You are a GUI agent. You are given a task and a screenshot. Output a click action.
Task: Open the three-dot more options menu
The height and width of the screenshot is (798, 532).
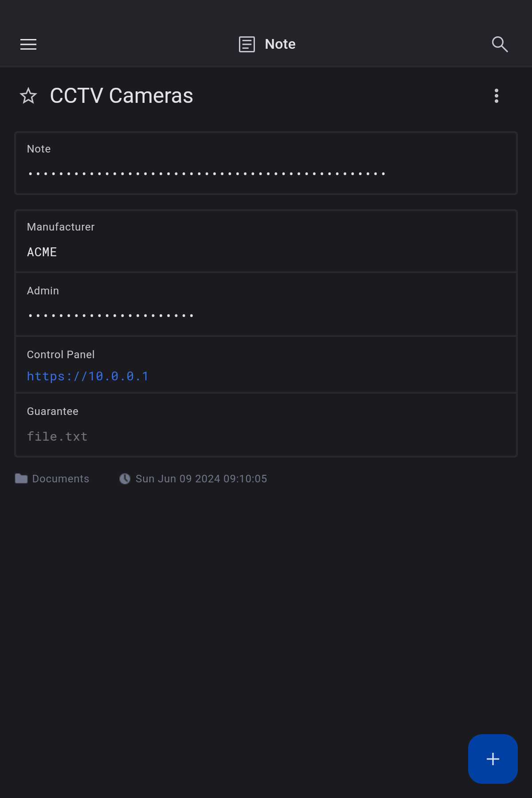497,96
